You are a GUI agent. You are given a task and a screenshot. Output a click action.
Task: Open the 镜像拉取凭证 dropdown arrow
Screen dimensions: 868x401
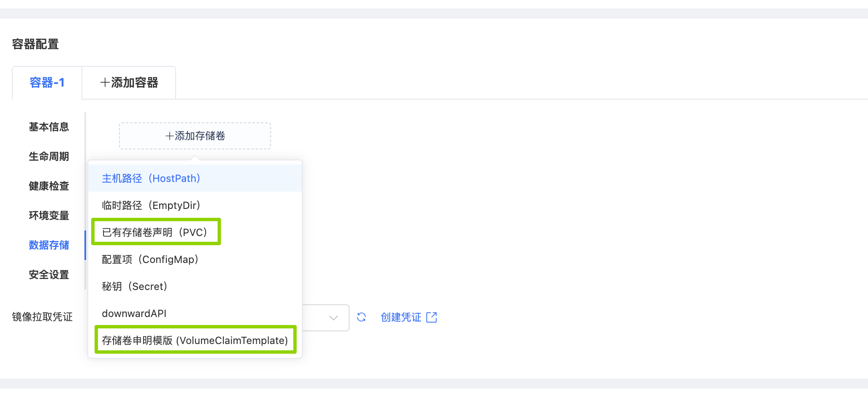tap(334, 318)
